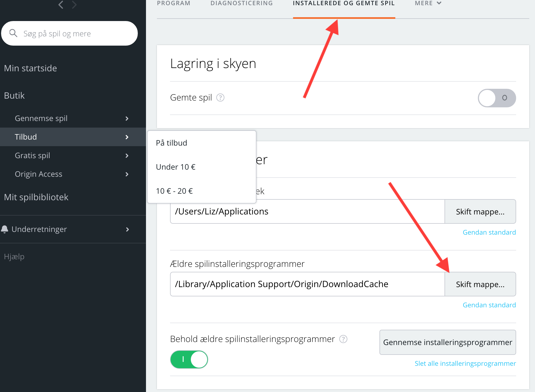Switch to the PROGRAM tab

(x=174, y=3)
